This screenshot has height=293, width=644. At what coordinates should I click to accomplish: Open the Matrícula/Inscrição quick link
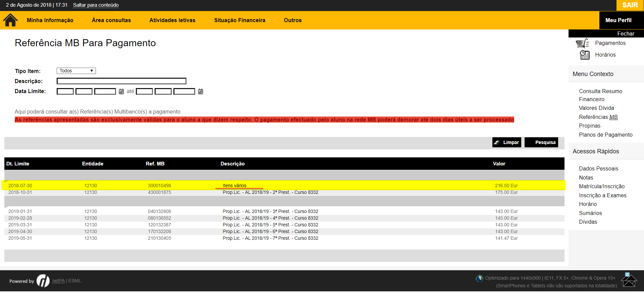(602, 186)
